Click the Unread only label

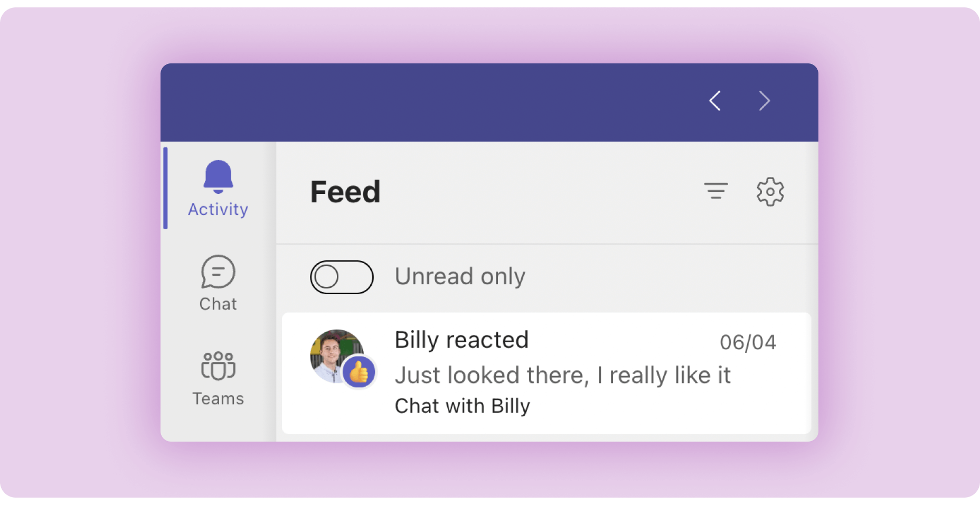pyautogui.click(x=460, y=276)
